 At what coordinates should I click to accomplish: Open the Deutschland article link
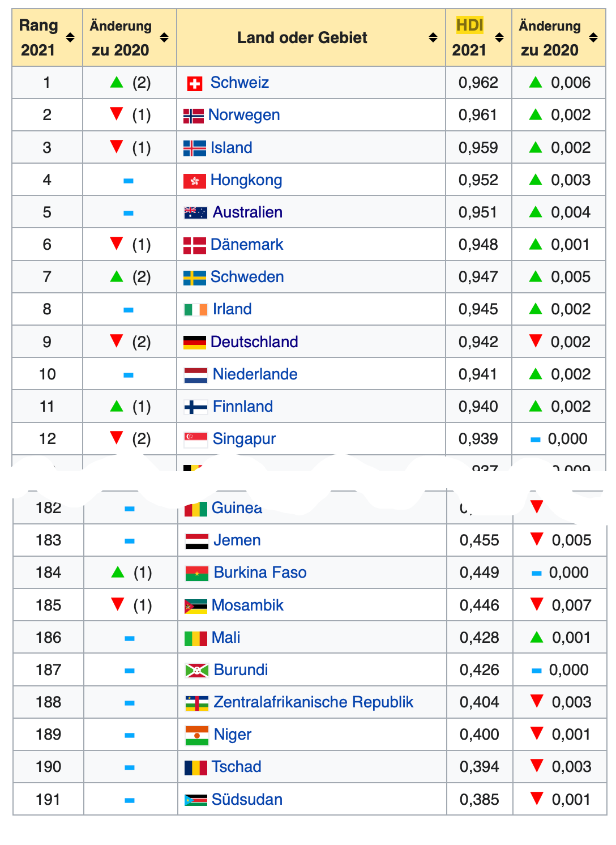click(x=254, y=342)
